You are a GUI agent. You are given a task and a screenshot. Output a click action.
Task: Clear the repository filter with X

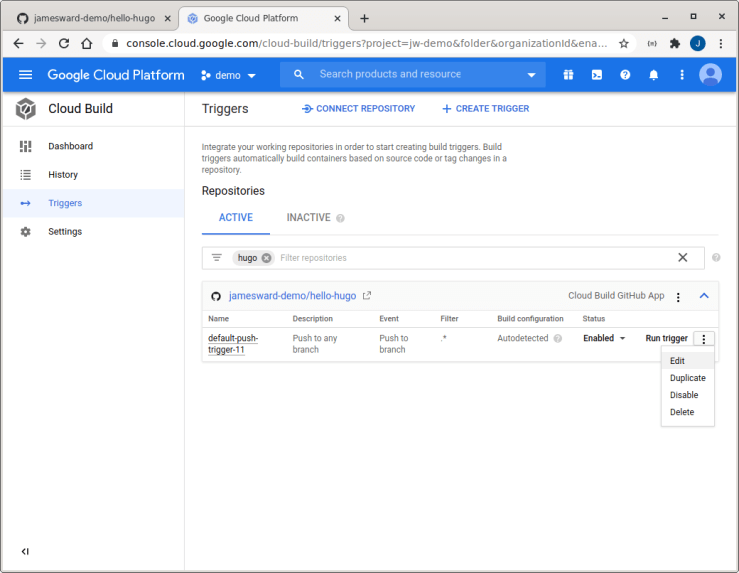coord(683,258)
